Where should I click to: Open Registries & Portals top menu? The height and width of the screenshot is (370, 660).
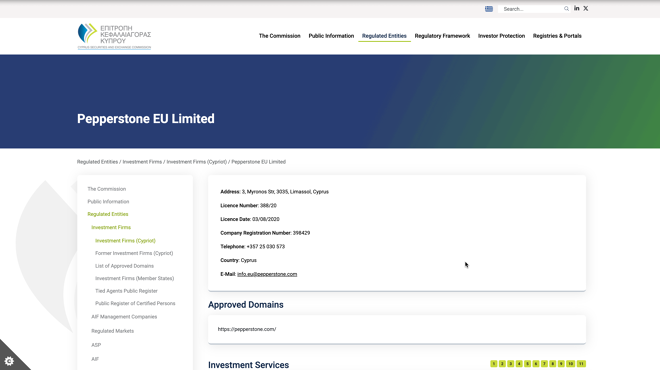[557, 36]
